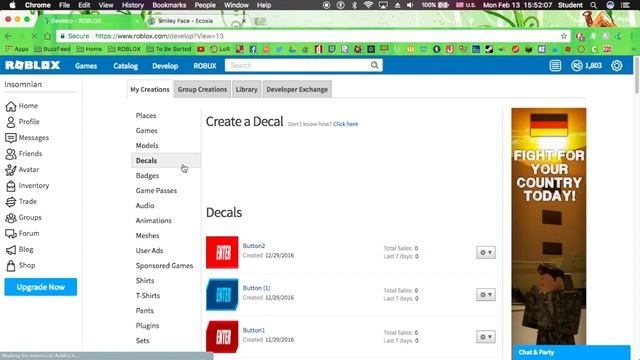Click the browser back arrow

(8, 36)
